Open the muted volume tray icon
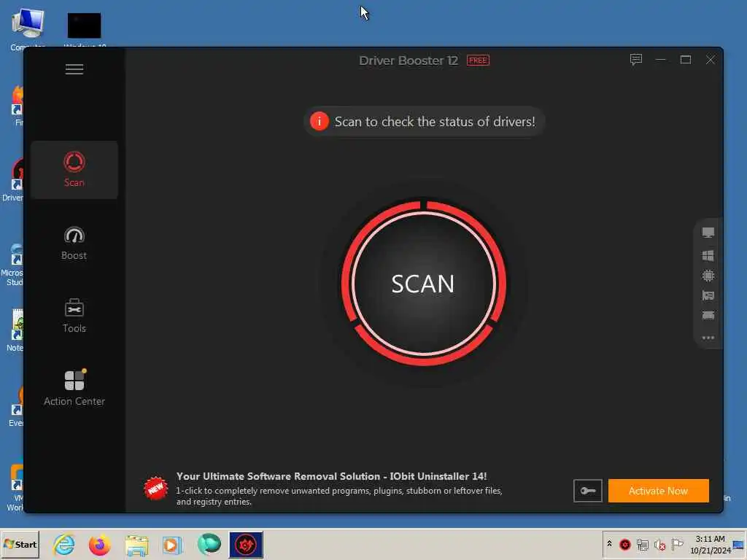Image resolution: width=747 pixels, height=560 pixels. click(x=659, y=544)
